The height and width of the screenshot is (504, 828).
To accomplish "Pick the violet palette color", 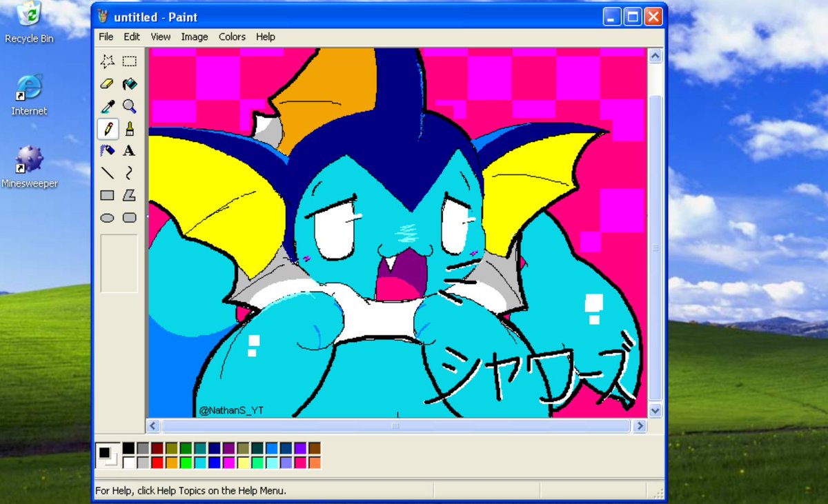I will tap(300, 448).
